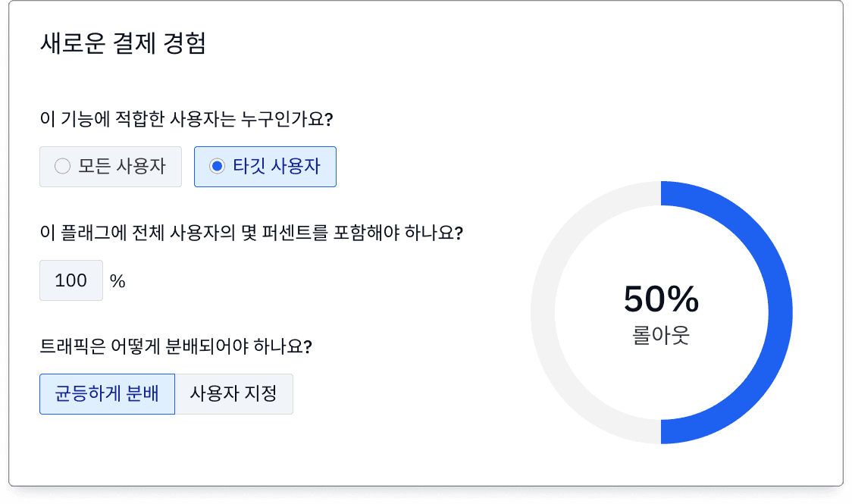Switch traffic split to "사용자 지정"
The width and height of the screenshot is (852, 504).
point(233,394)
